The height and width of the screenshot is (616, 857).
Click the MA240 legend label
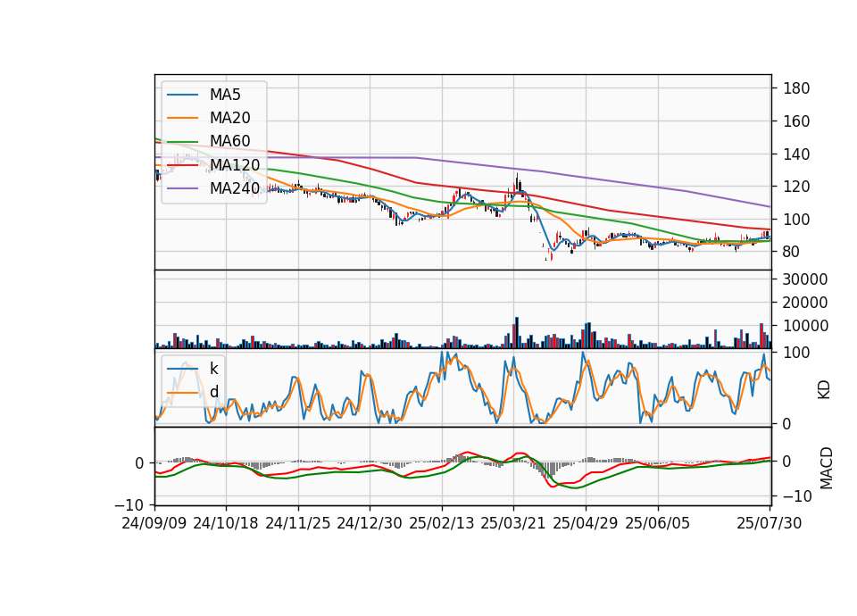pyautogui.click(x=235, y=188)
